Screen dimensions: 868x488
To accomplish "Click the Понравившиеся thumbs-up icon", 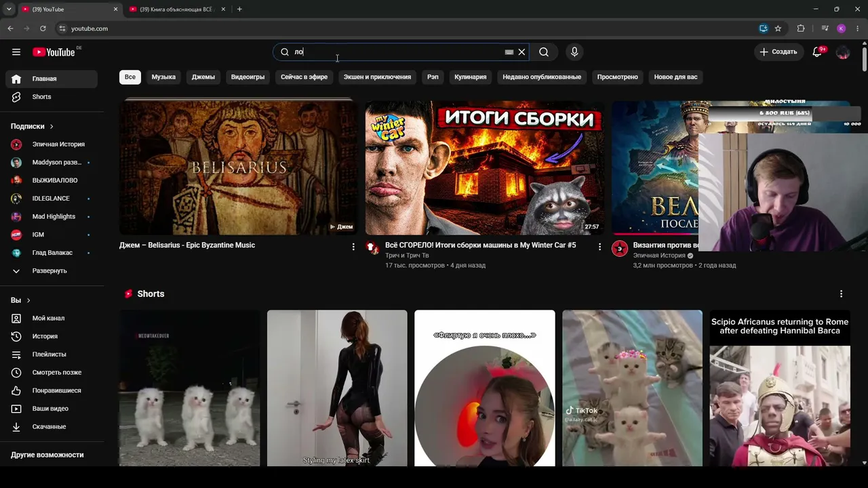I will tap(16, 390).
